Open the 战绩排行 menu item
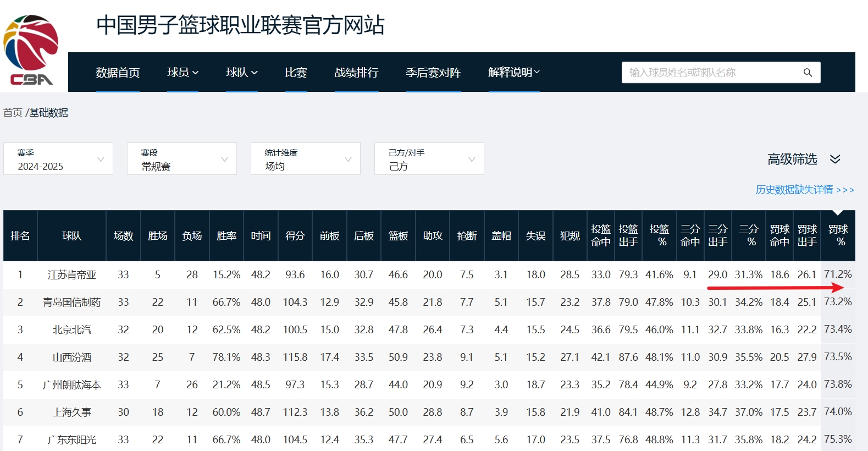 [356, 73]
